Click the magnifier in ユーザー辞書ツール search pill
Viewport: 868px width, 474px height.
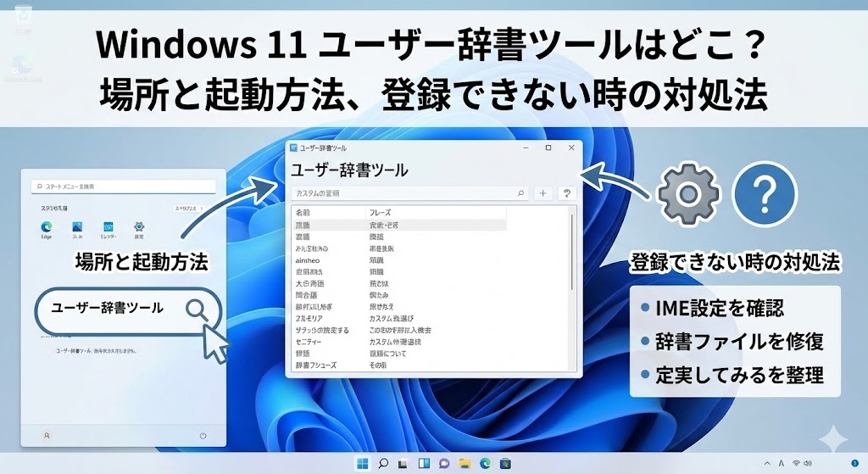click(197, 310)
